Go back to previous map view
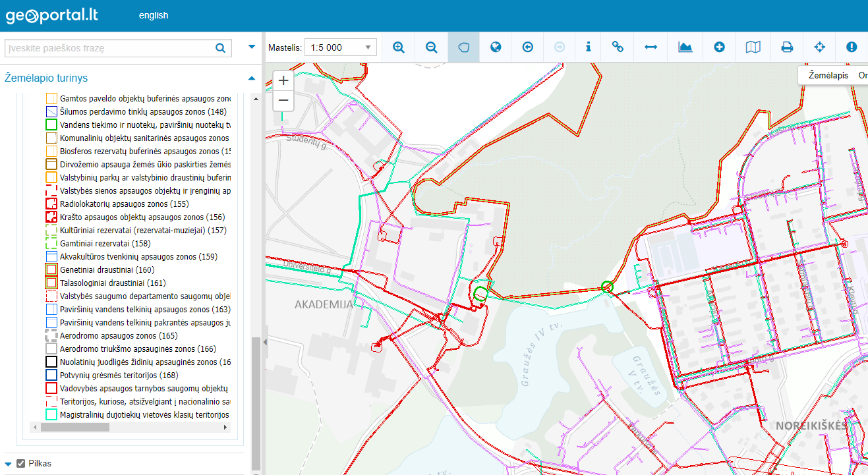 point(528,47)
